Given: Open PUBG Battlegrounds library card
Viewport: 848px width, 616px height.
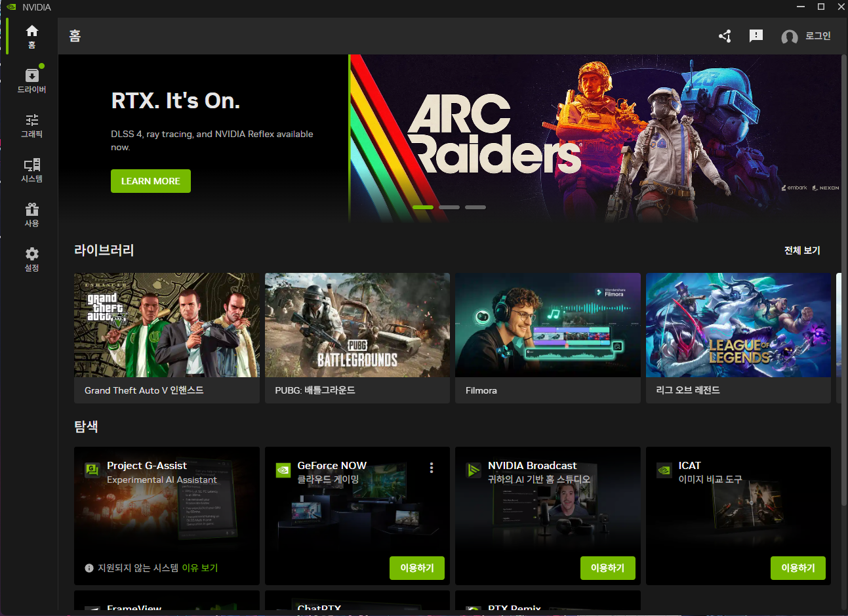Looking at the screenshot, I should pos(357,338).
